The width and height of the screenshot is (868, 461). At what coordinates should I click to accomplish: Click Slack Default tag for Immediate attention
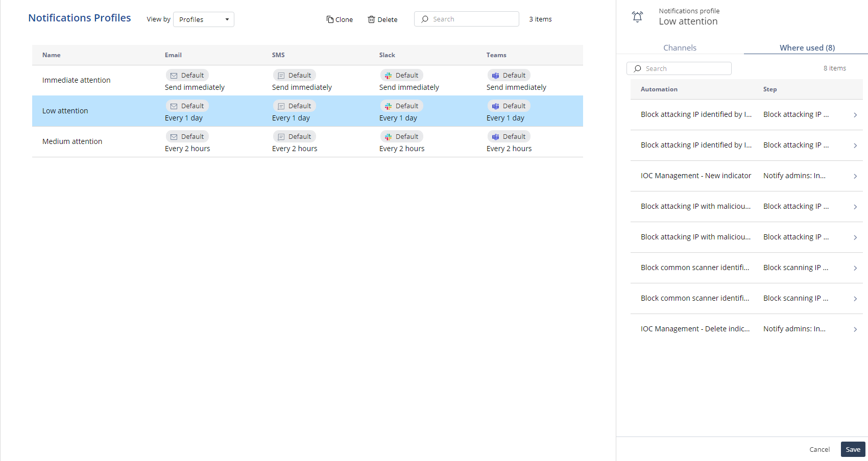[x=401, y=75]
